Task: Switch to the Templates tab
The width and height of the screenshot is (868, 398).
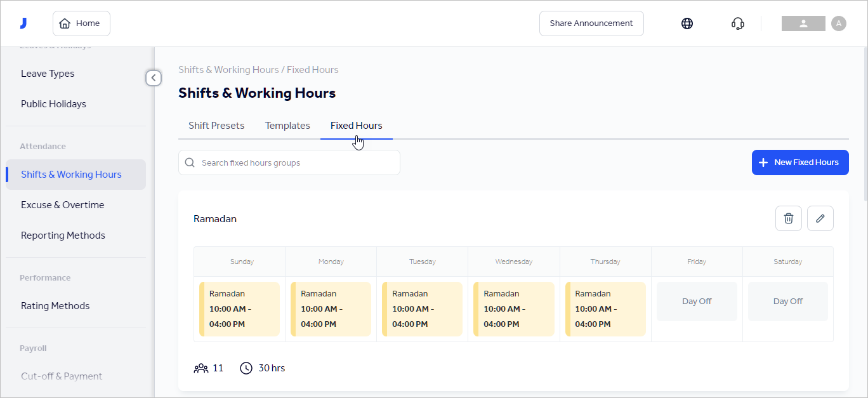Action: click(x=287, y=125)
